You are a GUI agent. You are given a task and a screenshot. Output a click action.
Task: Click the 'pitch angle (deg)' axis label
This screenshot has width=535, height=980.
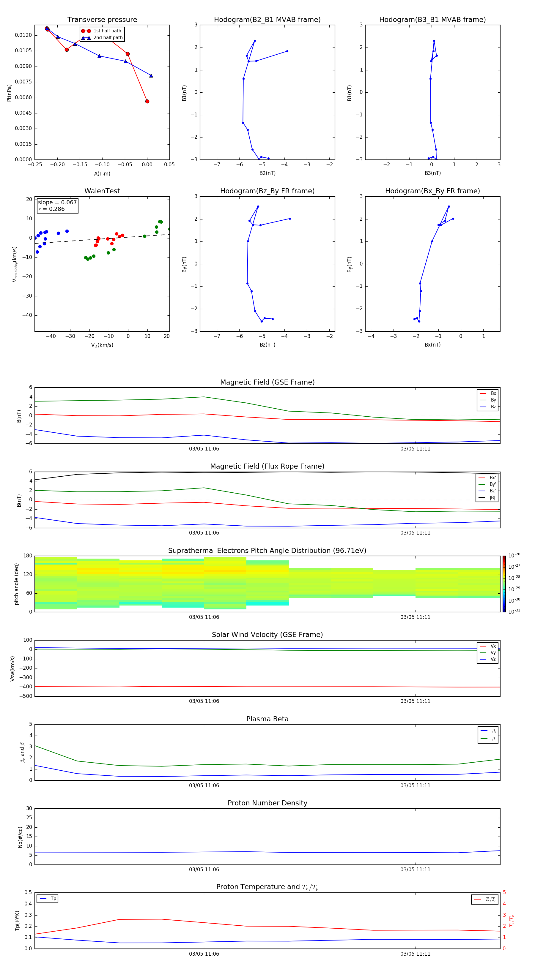click(17, 584)
